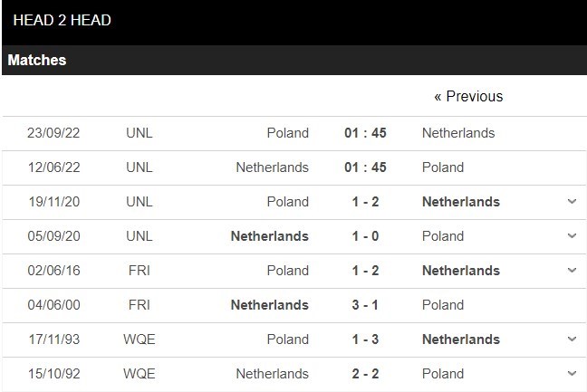
Task: Click the 1 - 2 score of 19/11/20
Action: [365, 202]
